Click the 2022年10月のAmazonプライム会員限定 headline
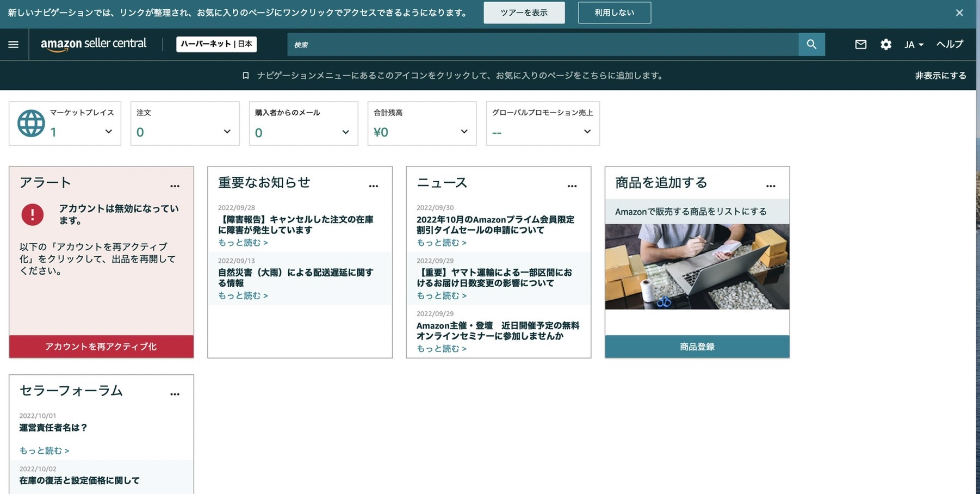 click(x=495, y=225)
